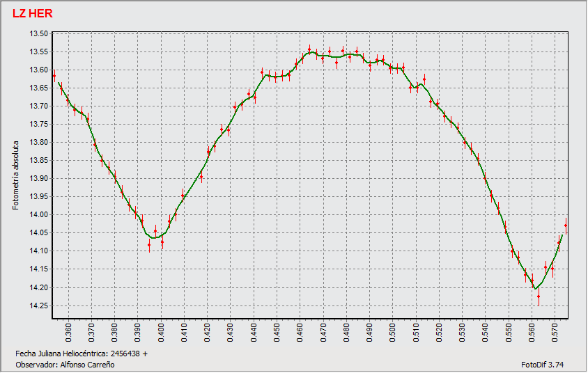Viewport: 588px width, 373px height.
Task: Click the first red data point at left edge
Action: point(54,75)
